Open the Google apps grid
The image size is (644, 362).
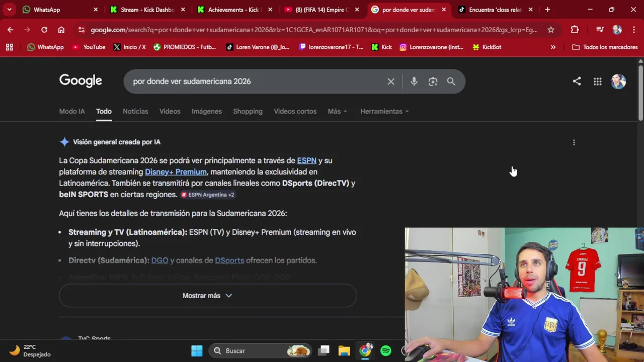[x=597, y=81]
